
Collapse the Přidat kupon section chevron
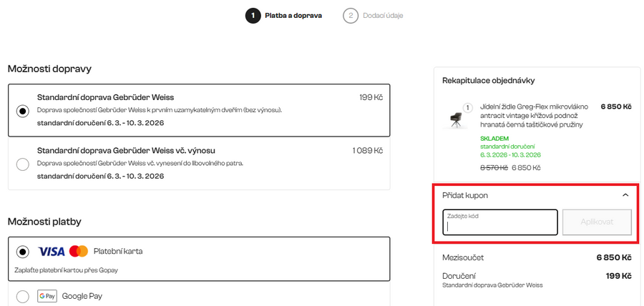625,194
